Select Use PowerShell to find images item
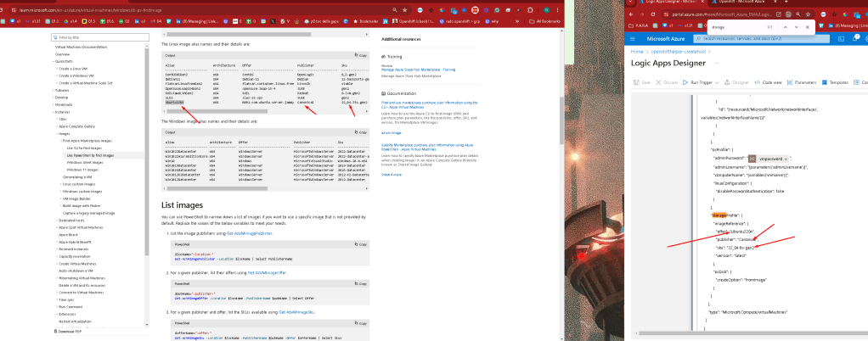 click(90, 155)
